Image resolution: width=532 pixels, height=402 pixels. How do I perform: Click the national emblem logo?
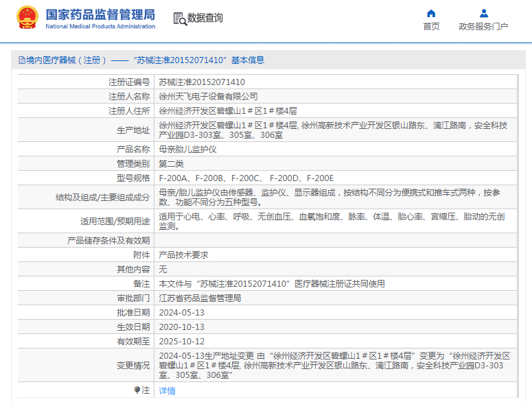click(x=27, y=18)
